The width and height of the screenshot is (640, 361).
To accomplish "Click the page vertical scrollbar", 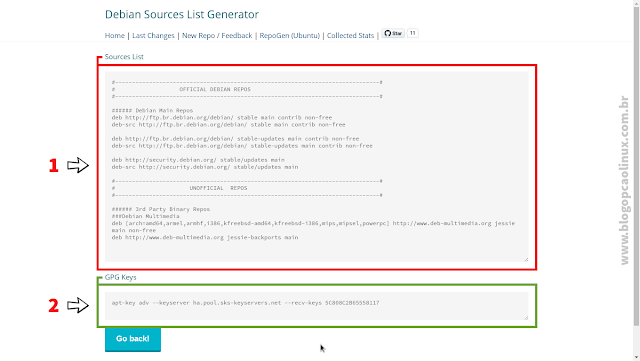I will coord(636,167).
